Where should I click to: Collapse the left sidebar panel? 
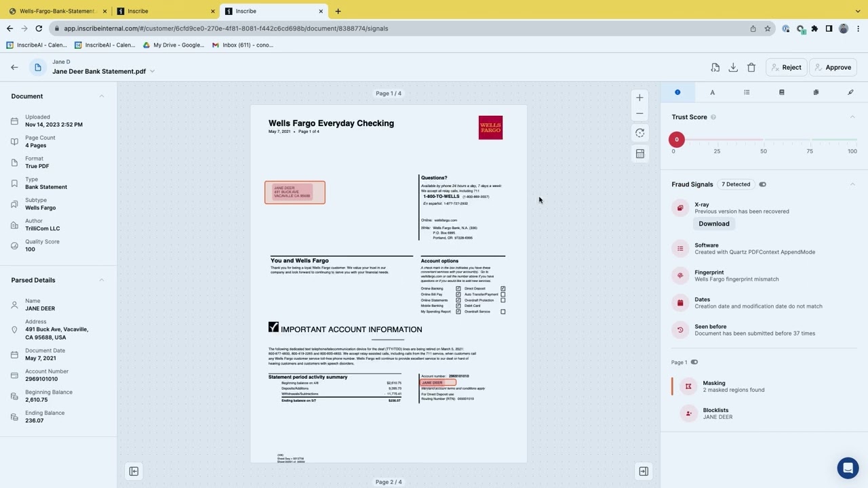[x=134, y=471]
